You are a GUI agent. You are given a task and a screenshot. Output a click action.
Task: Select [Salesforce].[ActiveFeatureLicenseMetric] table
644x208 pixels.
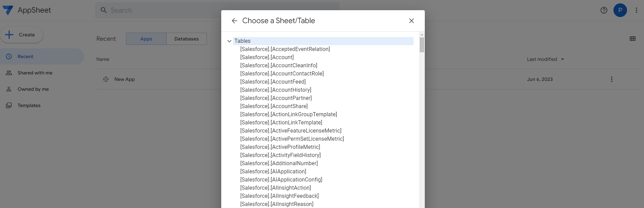291,131
